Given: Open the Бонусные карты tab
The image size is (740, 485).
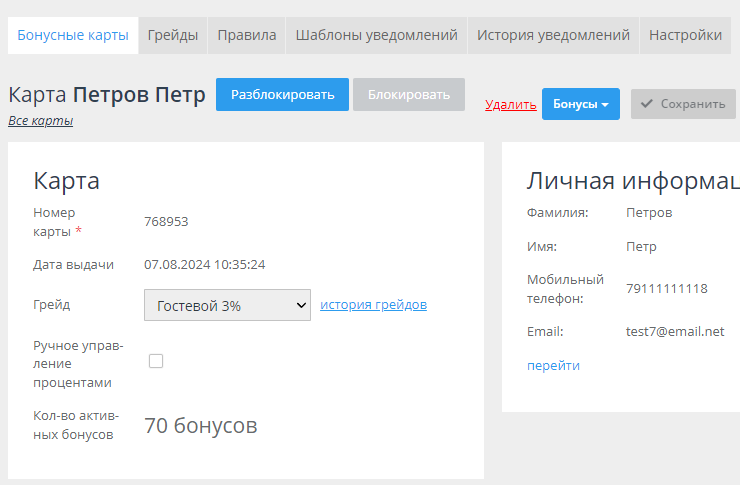Looking at the screenshot, I should [x=73, y=35].
